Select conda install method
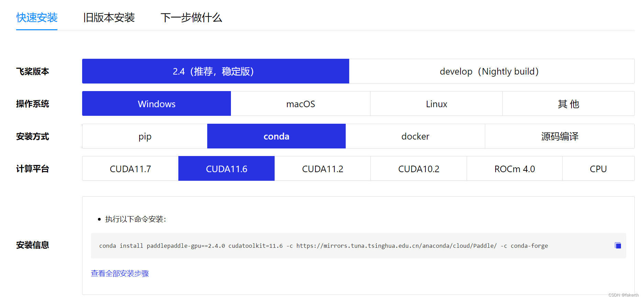The width and height of the screenshot is (644, 300). click(x=276, y=136)
